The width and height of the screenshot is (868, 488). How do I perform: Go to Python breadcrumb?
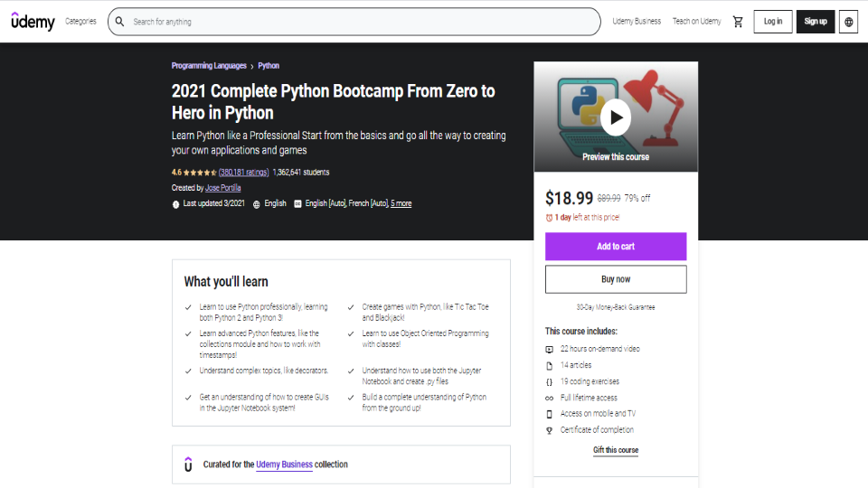coord(269,65)
